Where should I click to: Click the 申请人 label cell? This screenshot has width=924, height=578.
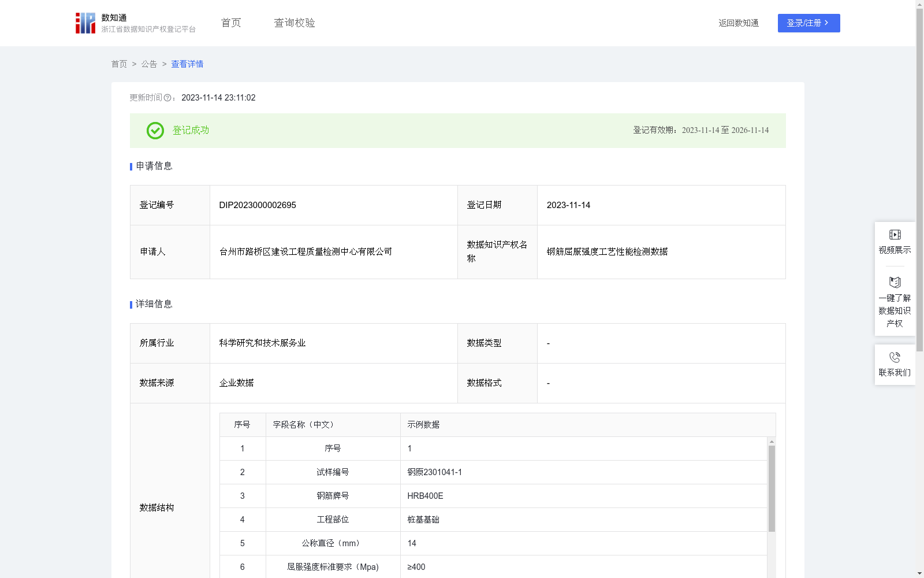click(170, 252)
